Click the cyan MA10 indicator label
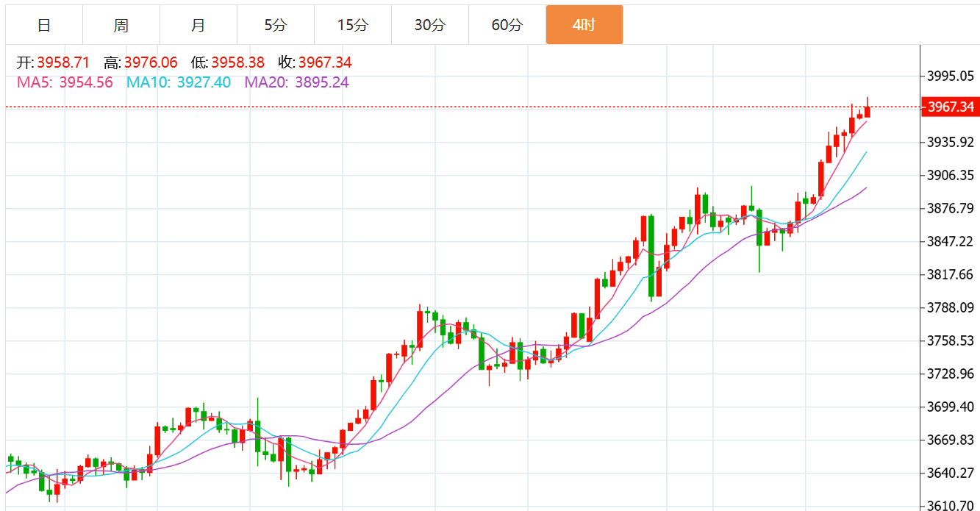The height and width of the screenshot is (511, 980). coord(179,82)
